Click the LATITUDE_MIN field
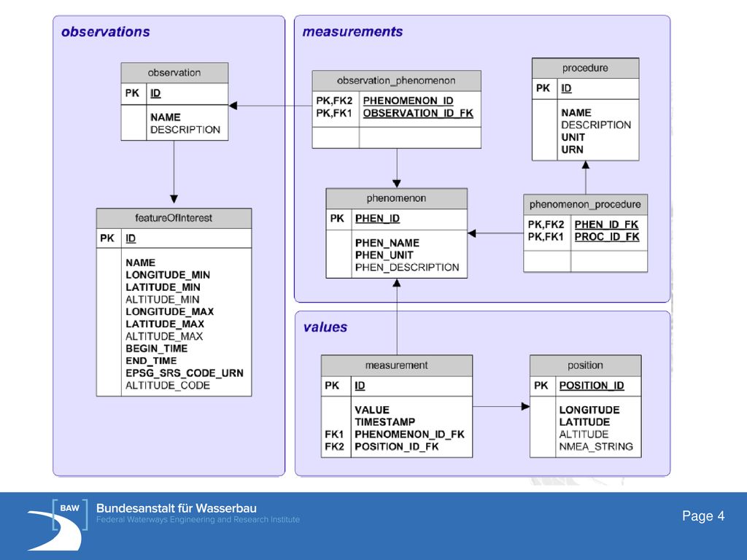 point(163,287)
